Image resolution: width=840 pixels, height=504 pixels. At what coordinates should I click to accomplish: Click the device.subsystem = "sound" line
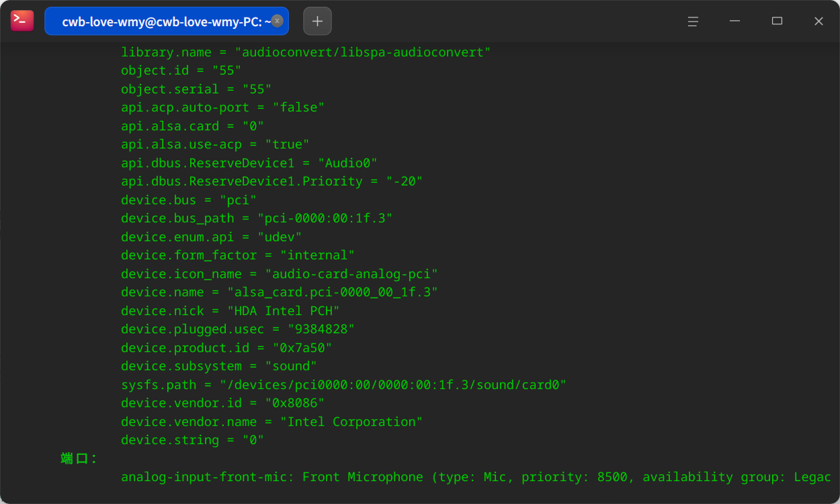click(219, 366)
